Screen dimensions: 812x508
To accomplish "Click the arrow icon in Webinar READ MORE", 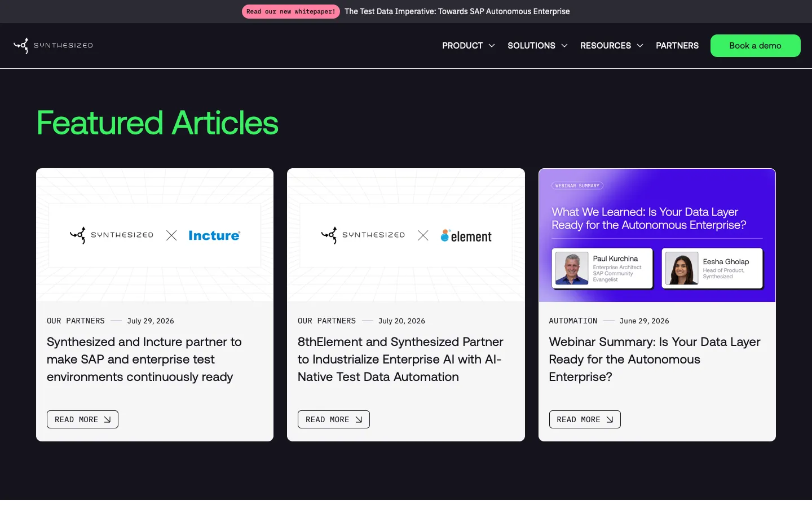I will point(610,419).
